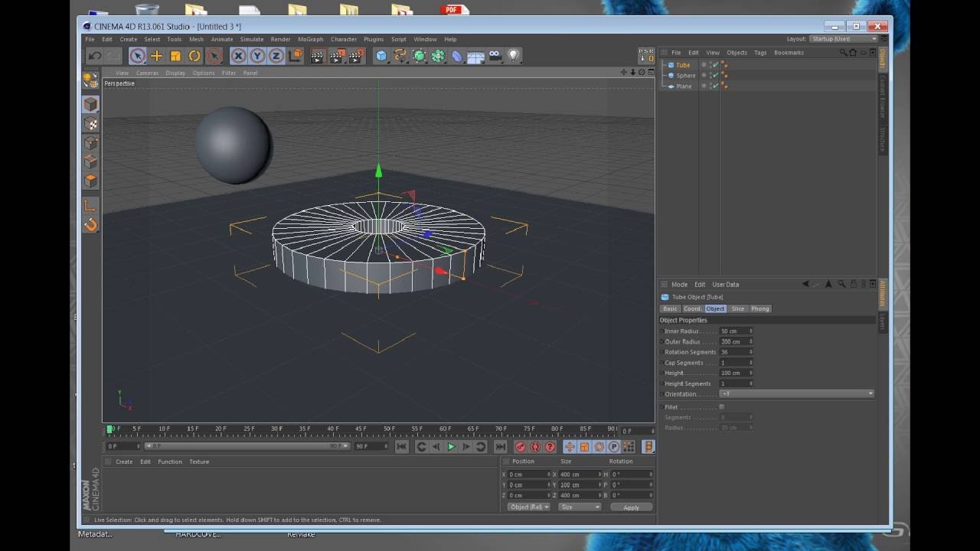Select the Live Selection arrow tool
The image size is (980, 551).
pyautogui.click(x=138, y=56)
